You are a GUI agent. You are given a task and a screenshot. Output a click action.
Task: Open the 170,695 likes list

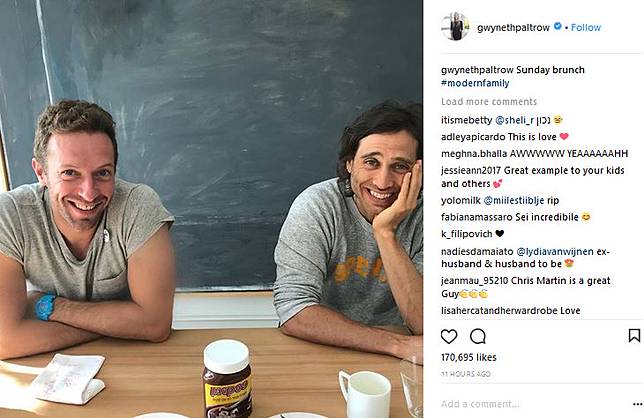pyautogui.click(x=469, y=357)
